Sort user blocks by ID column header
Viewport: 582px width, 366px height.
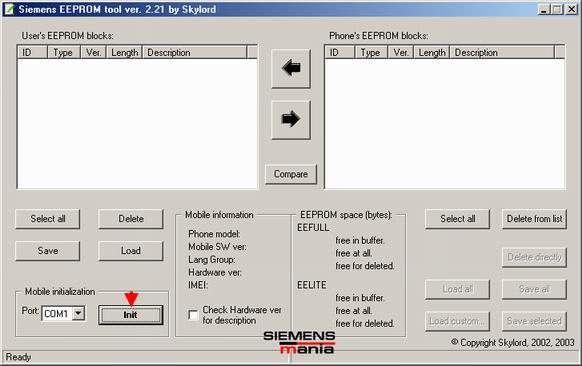(x=33, y=52)
